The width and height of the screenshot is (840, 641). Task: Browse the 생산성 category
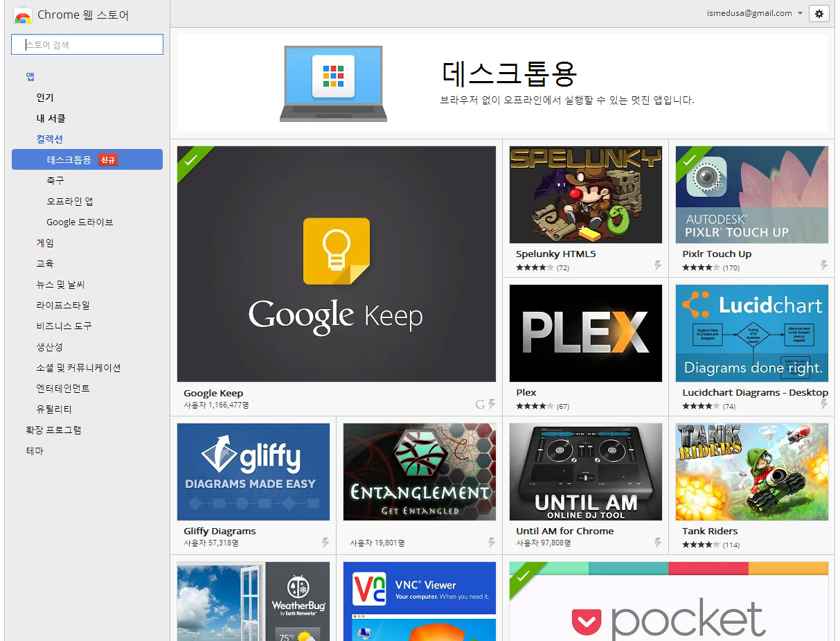point(50,346)
